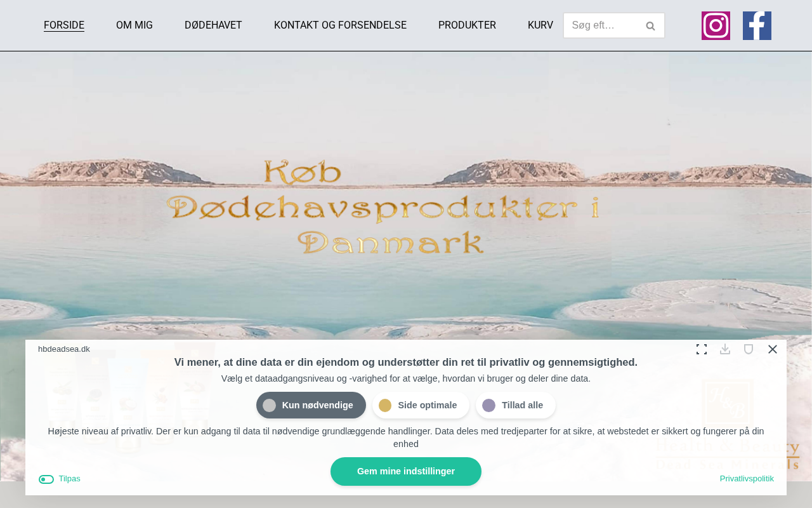Screen dimensions: 812x508
Task: Open KONTAKT OG FORSENDELSE page
Action: 340,25
